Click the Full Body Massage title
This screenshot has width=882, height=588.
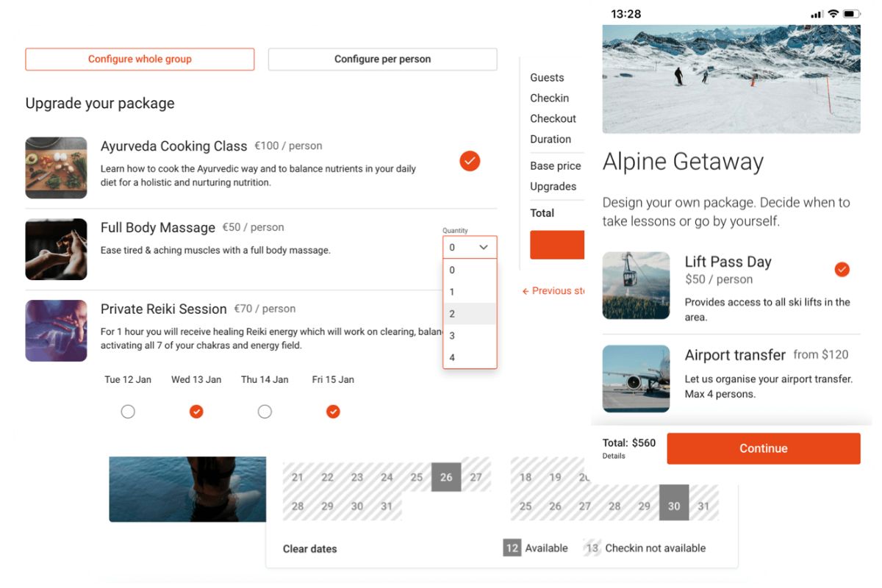(x=158, y=228)
